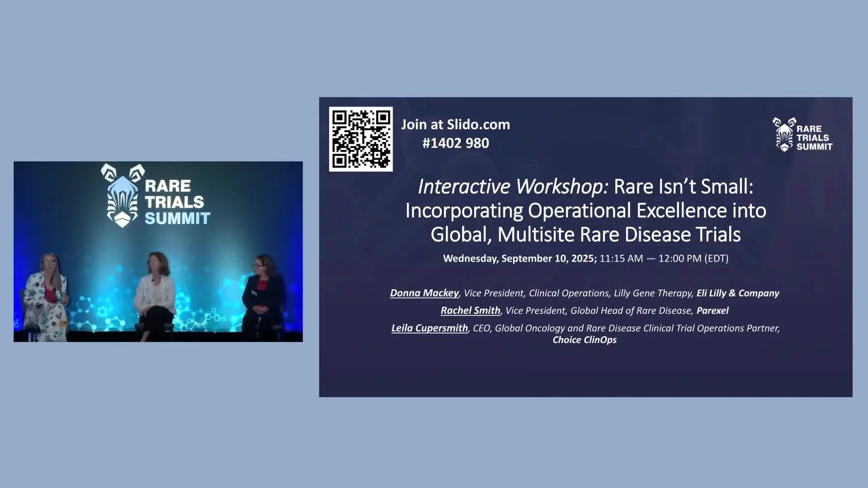Click the Slido QR code

[361, 139]
